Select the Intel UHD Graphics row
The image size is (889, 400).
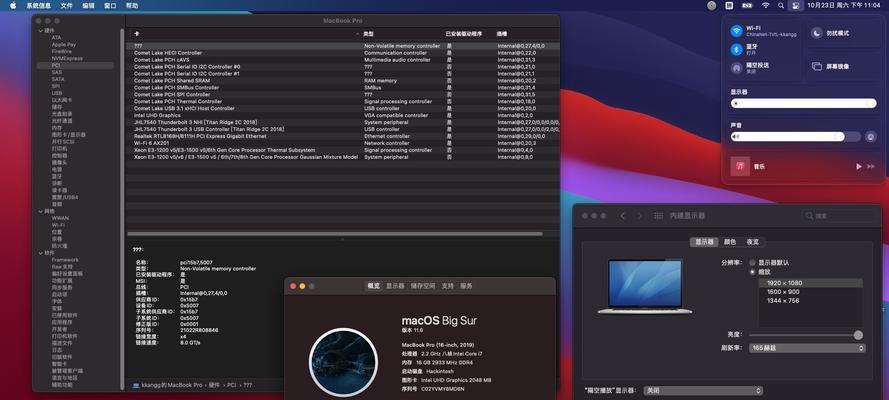(x=343, y=115)
